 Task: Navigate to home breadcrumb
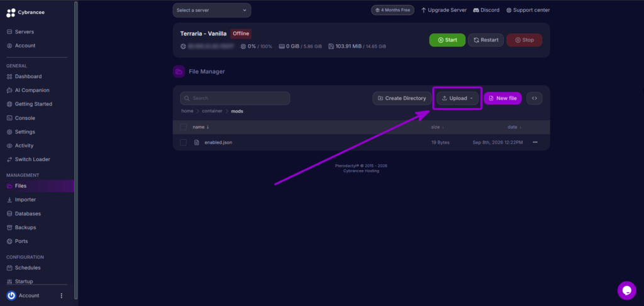(187, 111)
